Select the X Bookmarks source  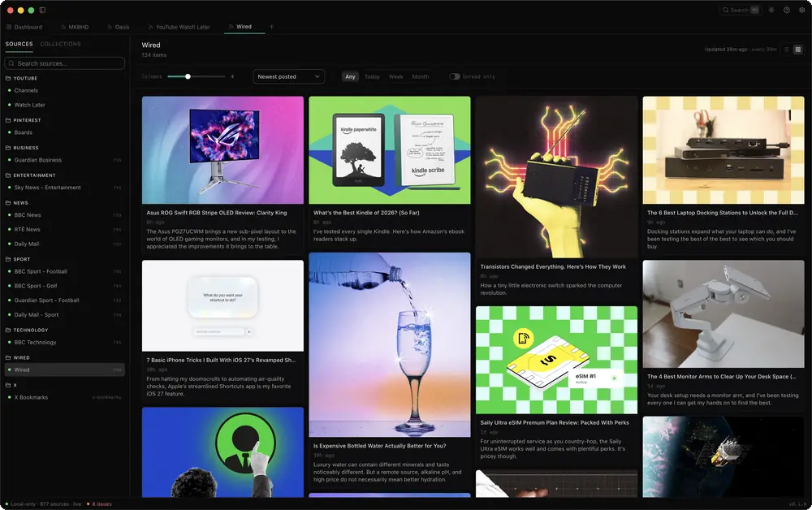click(x=65, y=397)
